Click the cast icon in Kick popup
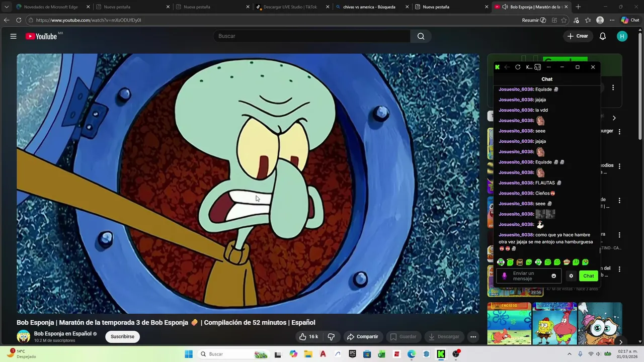 (537, 67)
